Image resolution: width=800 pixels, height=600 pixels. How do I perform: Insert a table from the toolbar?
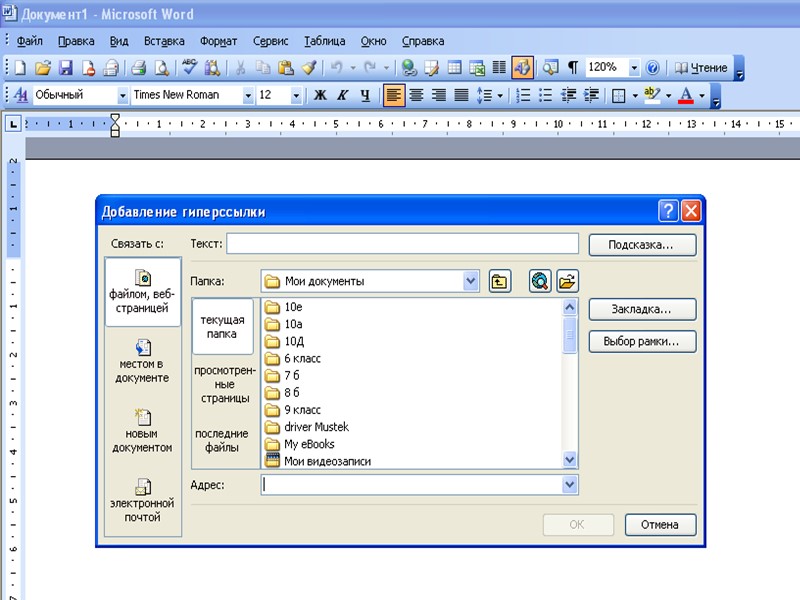(454, 67)
